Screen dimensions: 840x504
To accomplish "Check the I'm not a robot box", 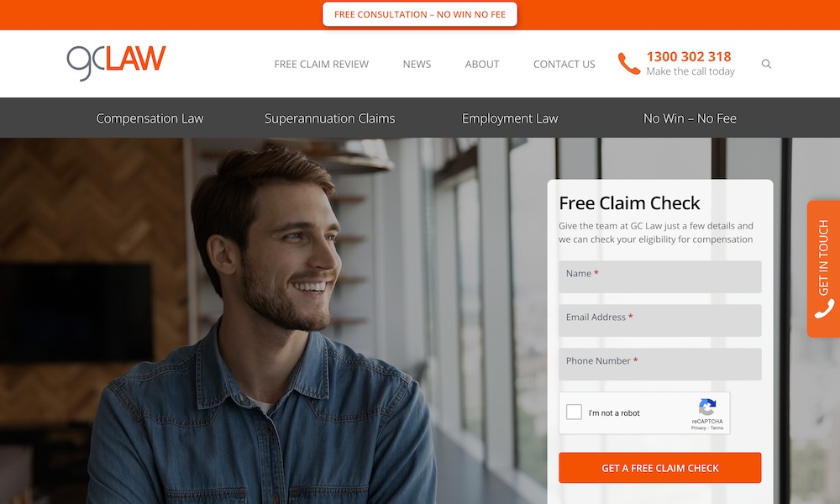I will tap(574, 412).
